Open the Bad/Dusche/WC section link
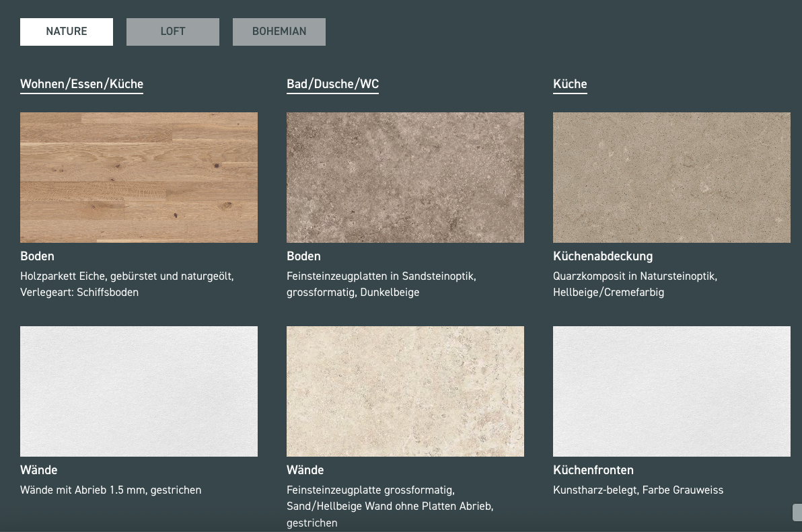The height and width of the screenshot is (532, 802). pos(332,83)
